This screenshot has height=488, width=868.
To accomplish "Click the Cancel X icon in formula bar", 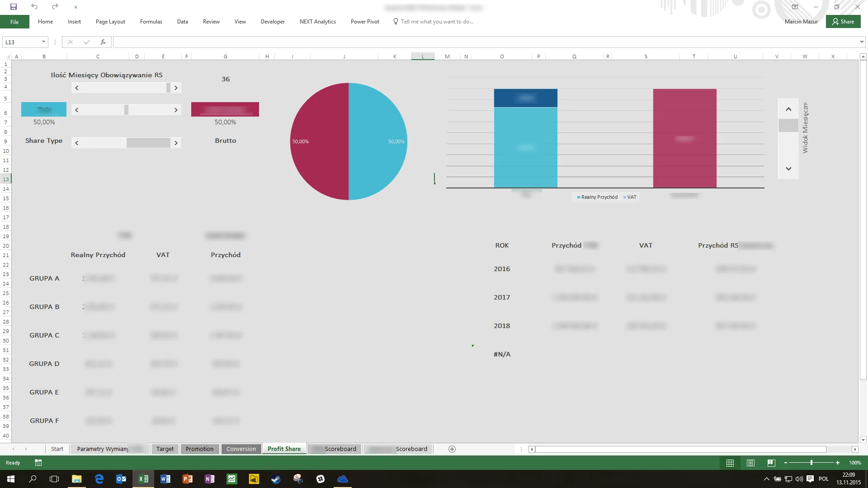I will tap(70, 42).
